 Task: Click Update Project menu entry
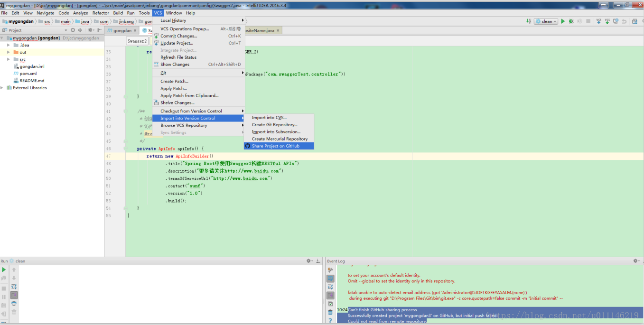(198, 43)
